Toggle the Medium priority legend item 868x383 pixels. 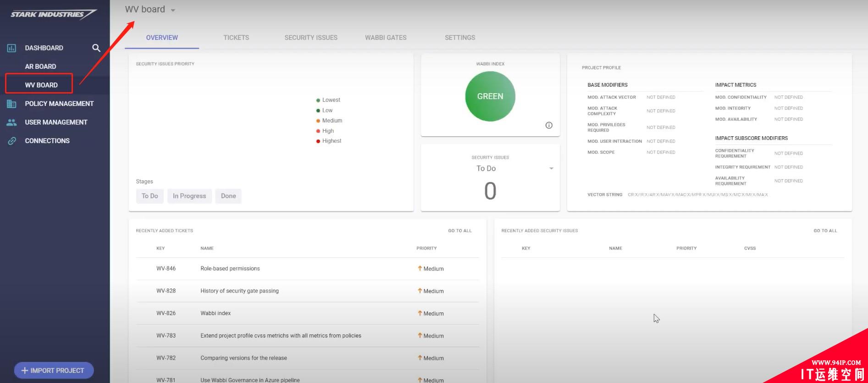pos(332,121)
